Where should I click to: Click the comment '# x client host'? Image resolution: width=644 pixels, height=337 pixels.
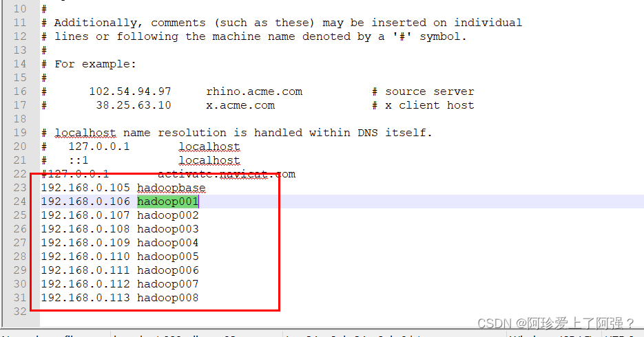[423, 105]
